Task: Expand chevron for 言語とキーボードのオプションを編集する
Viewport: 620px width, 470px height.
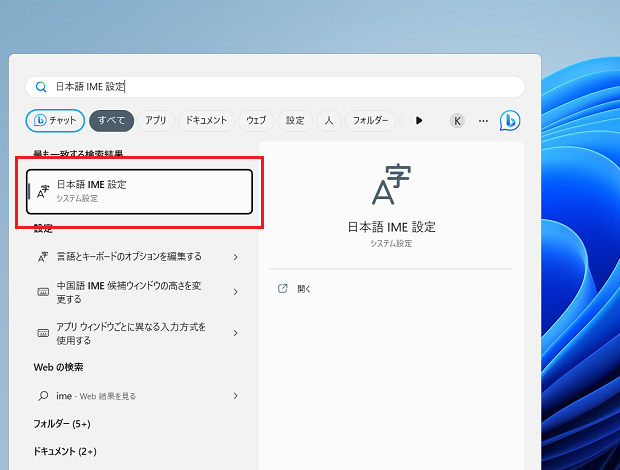Action: pos(235,257)
